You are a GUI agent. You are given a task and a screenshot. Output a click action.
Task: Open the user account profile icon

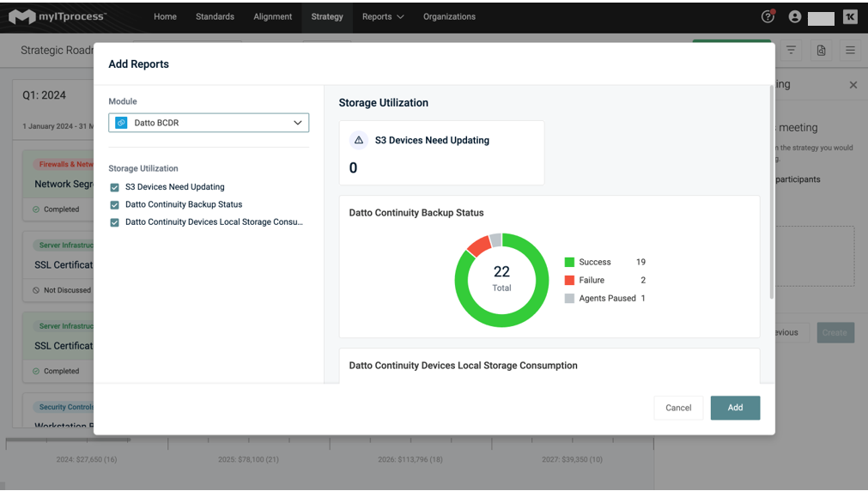tap(794, 16)
